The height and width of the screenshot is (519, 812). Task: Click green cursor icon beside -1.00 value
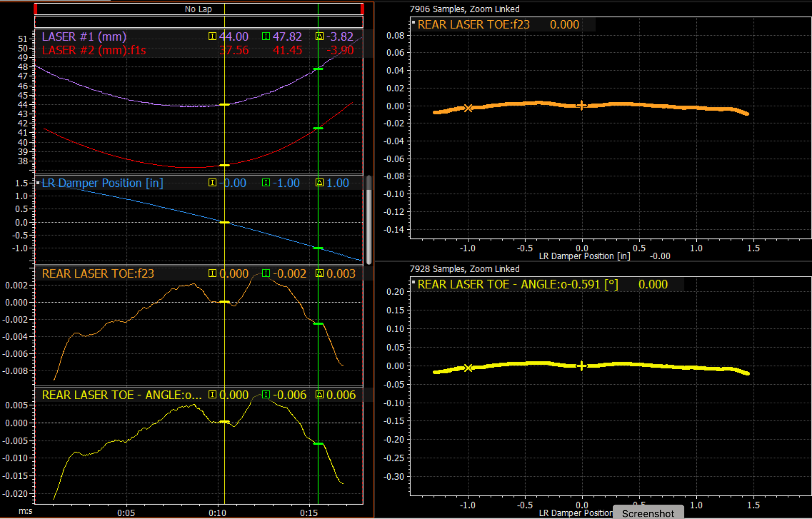click(266, 183)
